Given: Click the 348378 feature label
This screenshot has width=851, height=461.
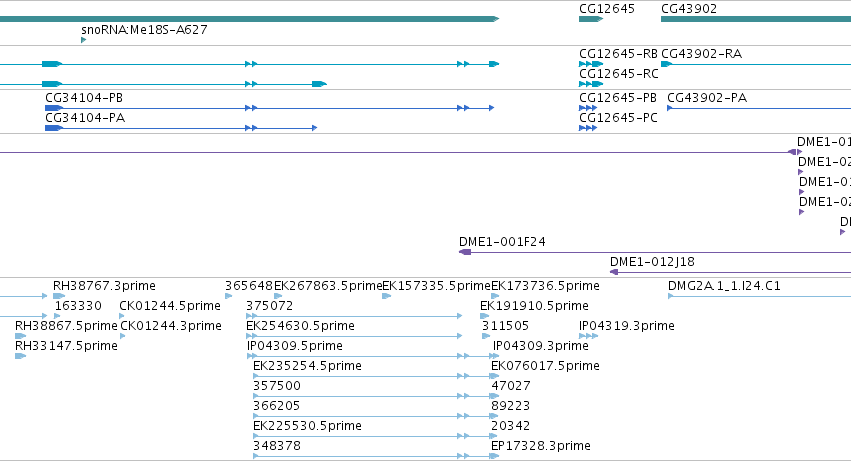Looking at the screenshot, I should pos(277,446).
